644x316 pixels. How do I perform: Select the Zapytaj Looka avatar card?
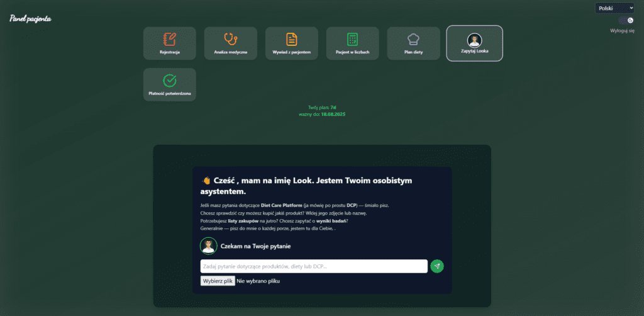tap(474, 43)
